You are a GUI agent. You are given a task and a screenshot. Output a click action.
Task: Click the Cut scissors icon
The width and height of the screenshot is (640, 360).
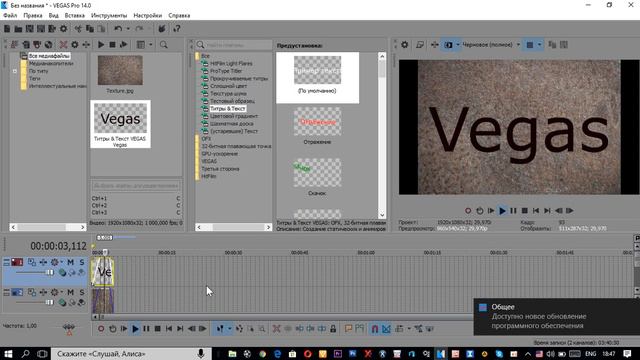coord(78,29)
